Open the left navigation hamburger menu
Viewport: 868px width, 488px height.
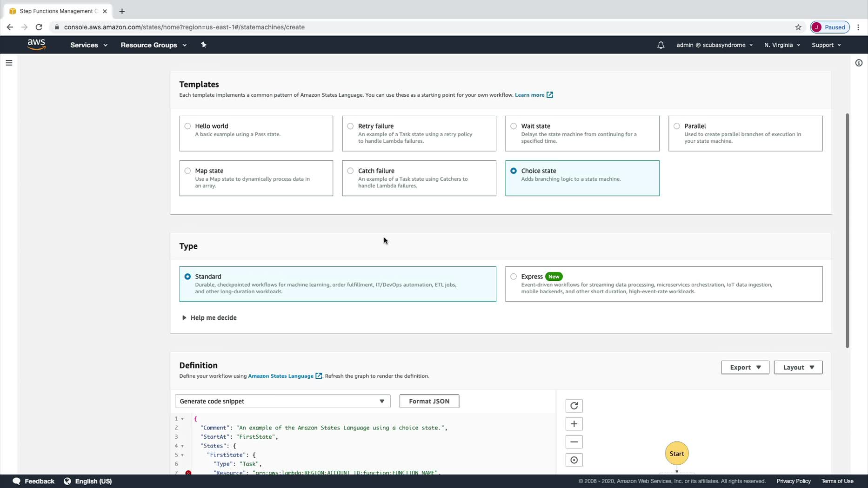pos(9,63)
